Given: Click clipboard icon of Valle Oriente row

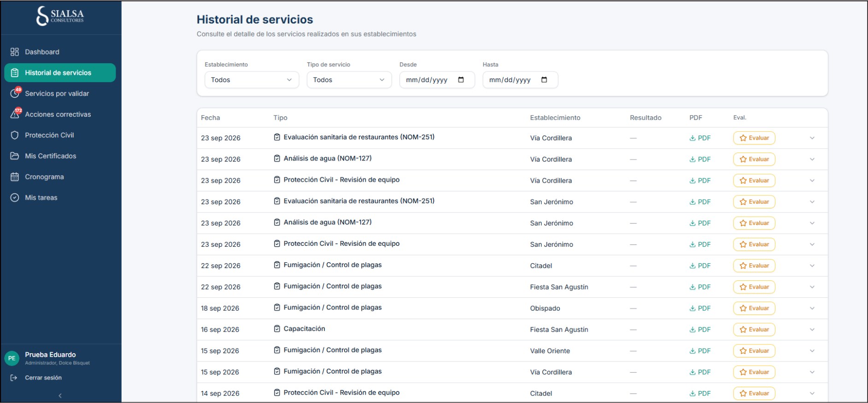Looking at the screenshot, I should tap(277, 350).
